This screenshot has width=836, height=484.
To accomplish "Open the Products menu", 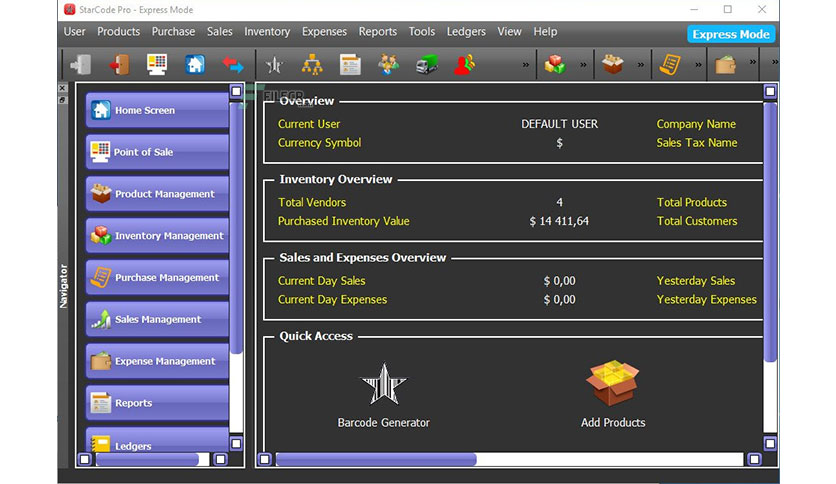I will click(x=118, y=31).
